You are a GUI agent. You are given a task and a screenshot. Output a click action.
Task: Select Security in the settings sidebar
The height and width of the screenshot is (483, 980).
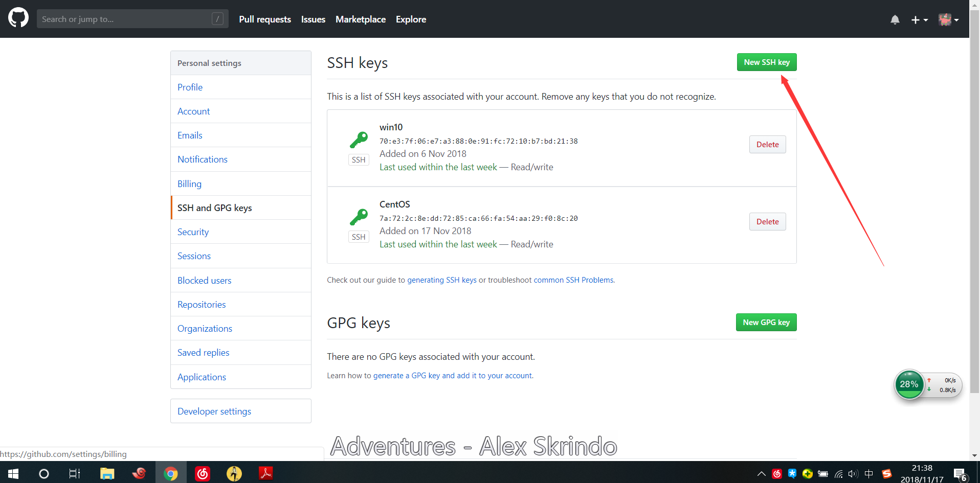pyautogui.click(x=193, y=232)
